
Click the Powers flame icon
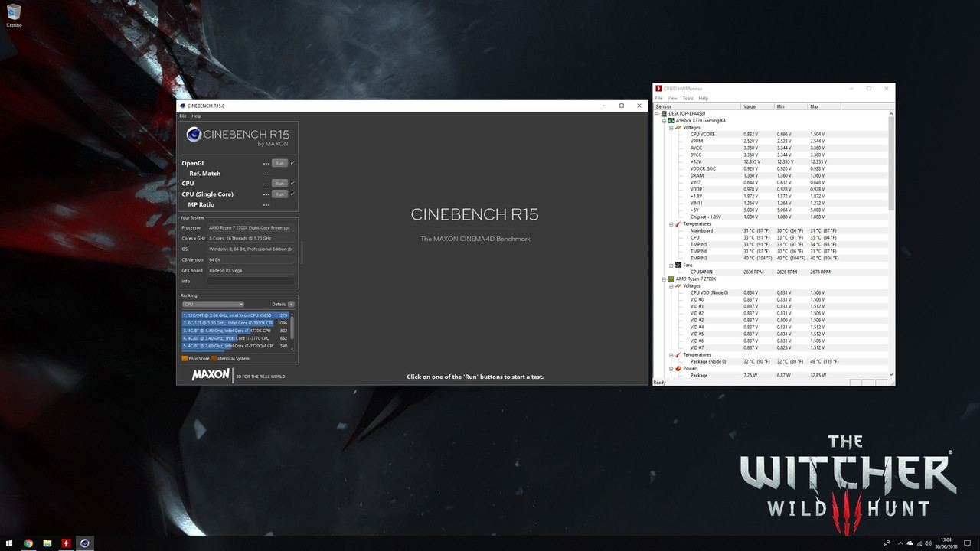(678, 368)
